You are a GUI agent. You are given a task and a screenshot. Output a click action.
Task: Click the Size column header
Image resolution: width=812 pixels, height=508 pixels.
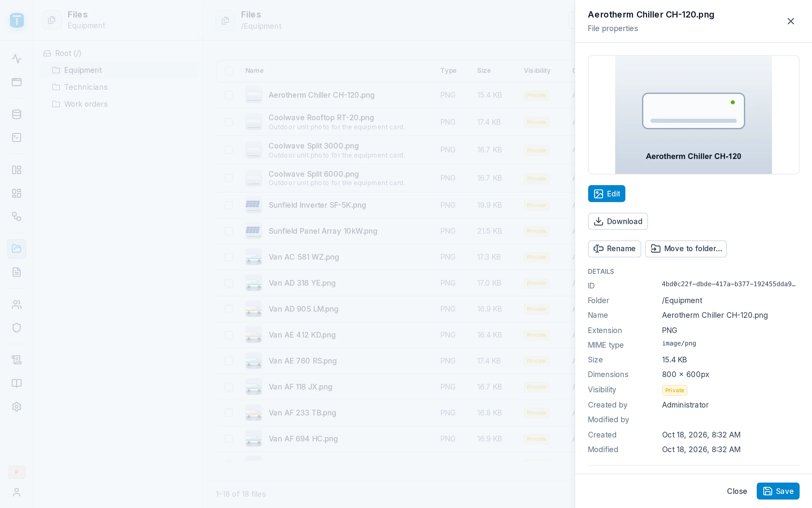(x=484, y=71)
